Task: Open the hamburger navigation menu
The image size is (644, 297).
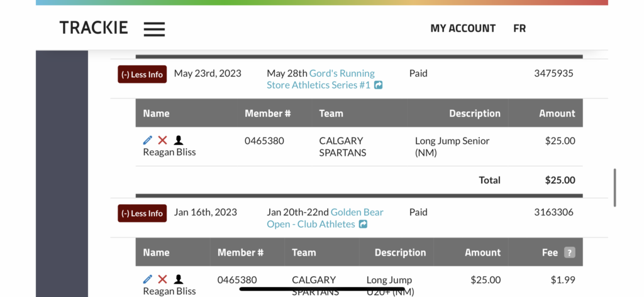Action: pyautogui.click(x=154, y=29)
